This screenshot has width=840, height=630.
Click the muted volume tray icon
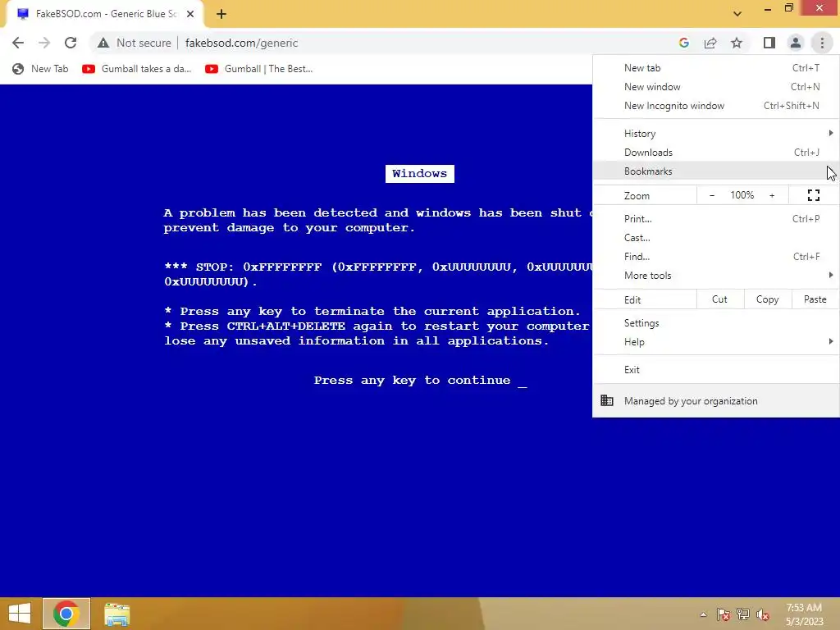pos(763,614)
